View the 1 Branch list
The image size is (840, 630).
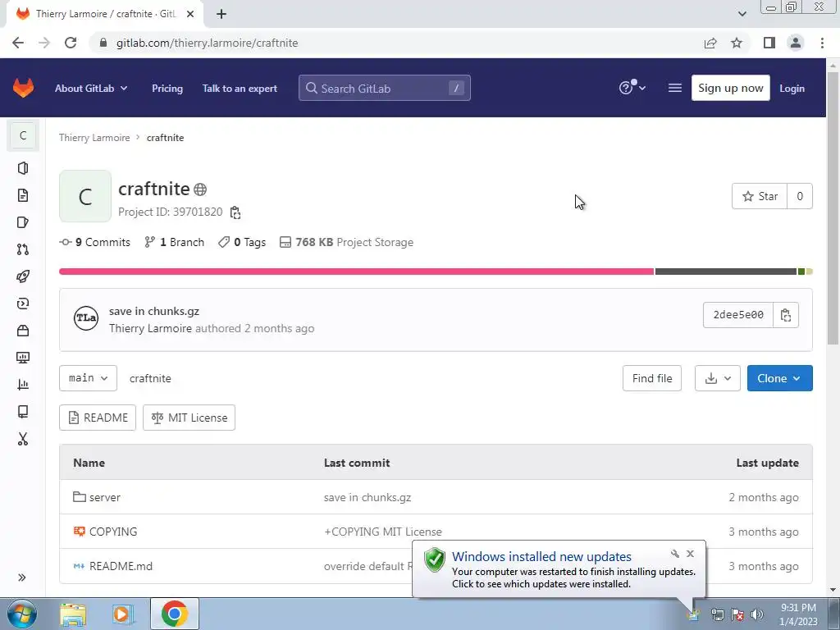click(x=175, y=242)
